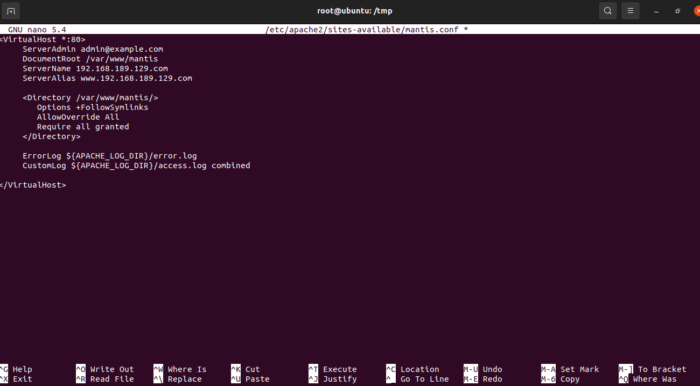700x386 pixels.
Task: Click the file path mantis.conf in nano header
Action: [367, 29]
